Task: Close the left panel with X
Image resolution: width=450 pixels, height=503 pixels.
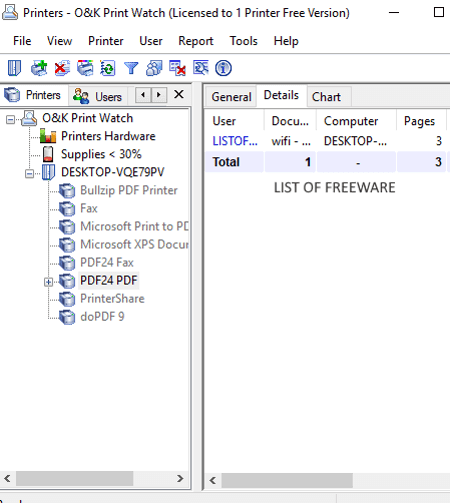Action: coord(179,94)
